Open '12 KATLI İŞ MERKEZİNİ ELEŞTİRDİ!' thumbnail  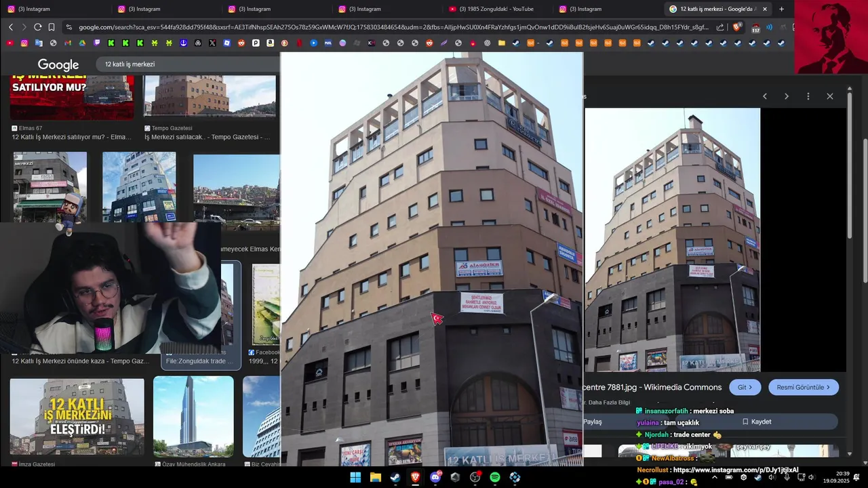click(77, 416)
